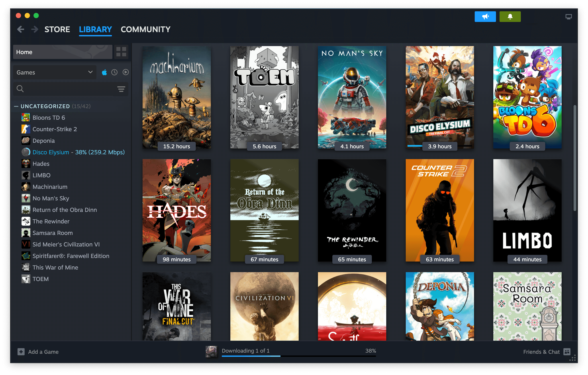Viewport: 588px width, 375px height.
Task: Open Downloading 1 of 1 status
Action: [245, 351]
